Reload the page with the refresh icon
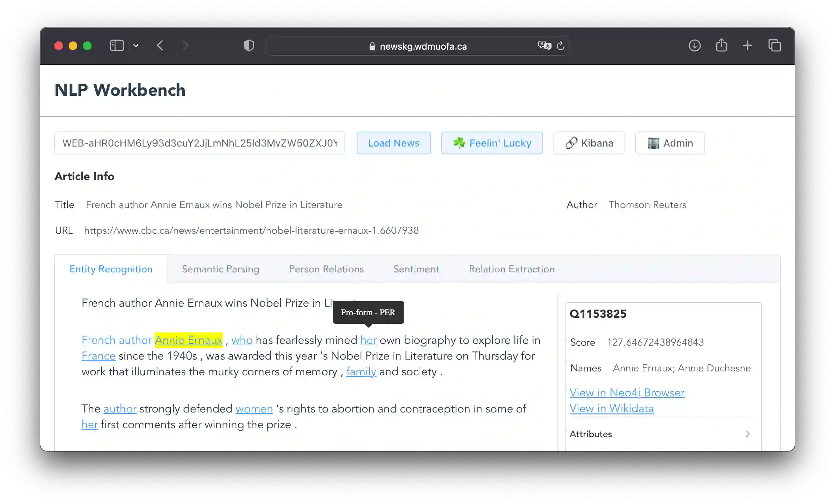The width and height of the screenshot is (835, 504). click(x=560, y=46)
